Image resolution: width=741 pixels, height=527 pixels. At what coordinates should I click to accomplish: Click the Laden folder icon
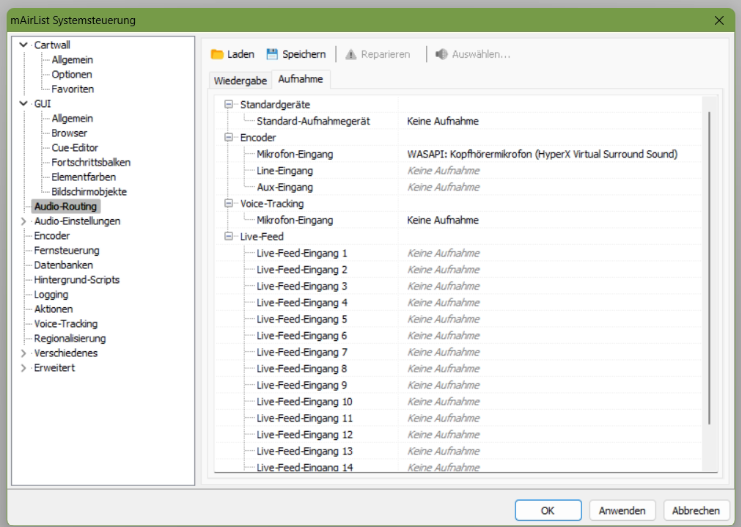point(217,54)
